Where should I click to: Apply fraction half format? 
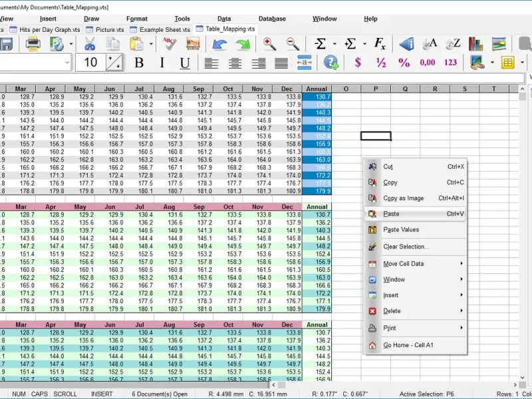click(381, 63)
